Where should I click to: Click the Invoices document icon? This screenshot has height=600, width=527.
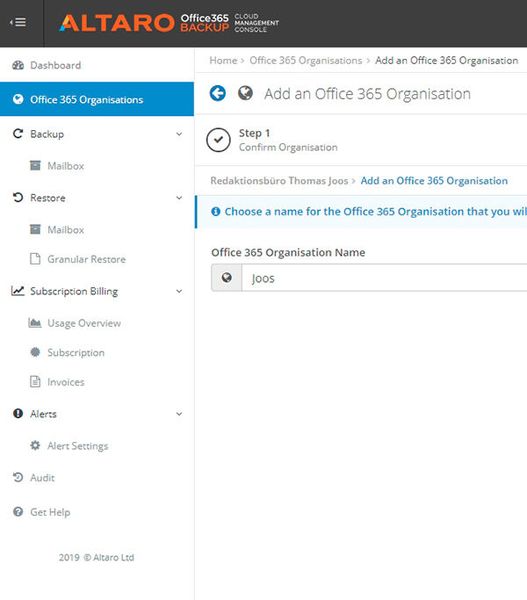[35, 382]
